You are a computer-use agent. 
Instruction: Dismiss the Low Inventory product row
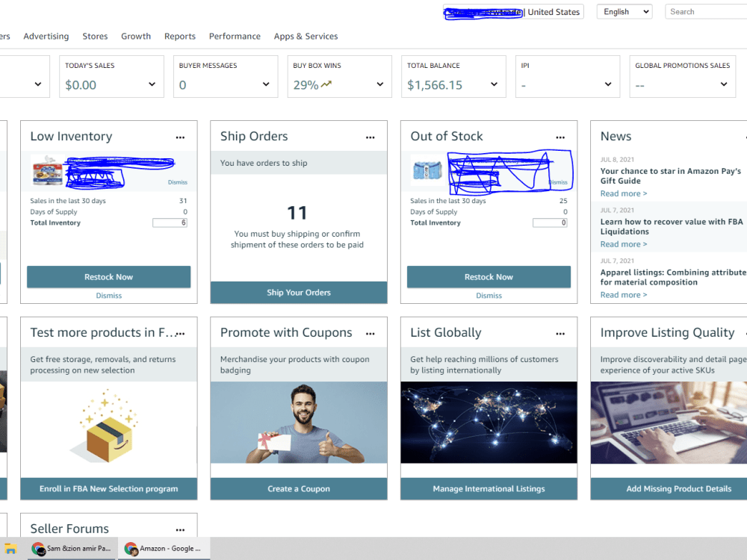click(x=178, y=182)
